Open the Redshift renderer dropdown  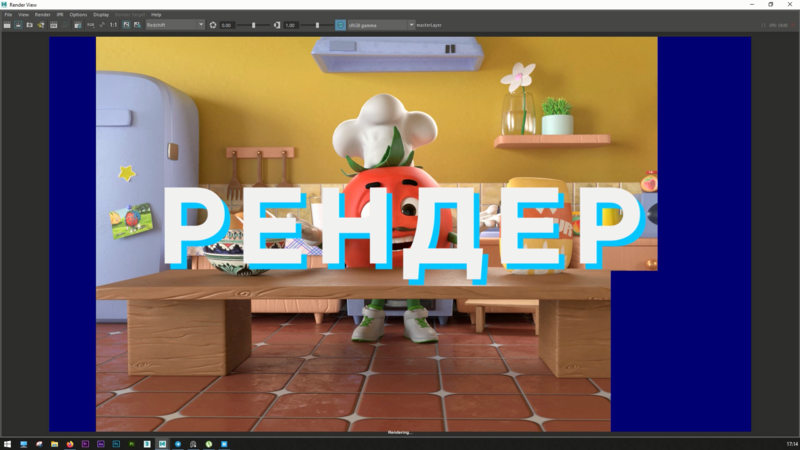pos(175,25)
